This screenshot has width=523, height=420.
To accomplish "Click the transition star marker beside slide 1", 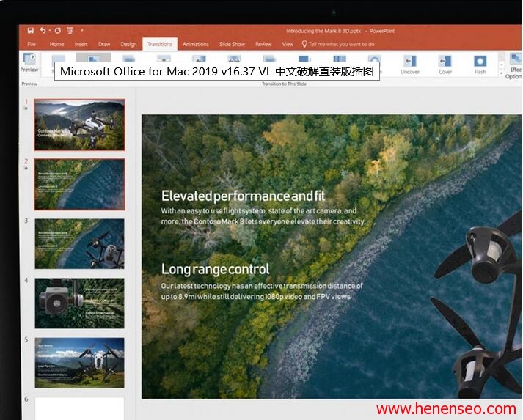I will pos(26,108).
